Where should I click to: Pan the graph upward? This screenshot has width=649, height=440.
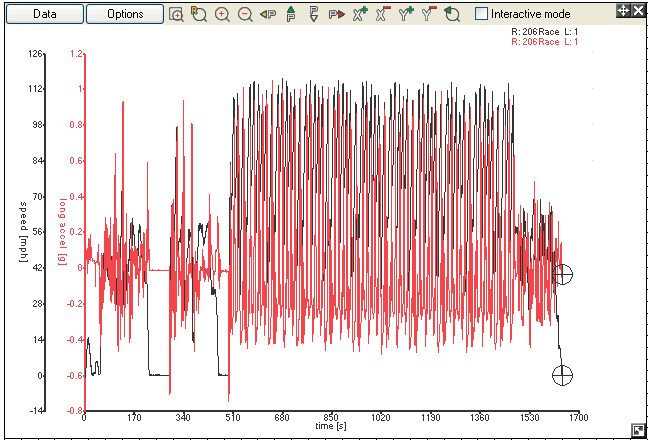tap(291, 14)
